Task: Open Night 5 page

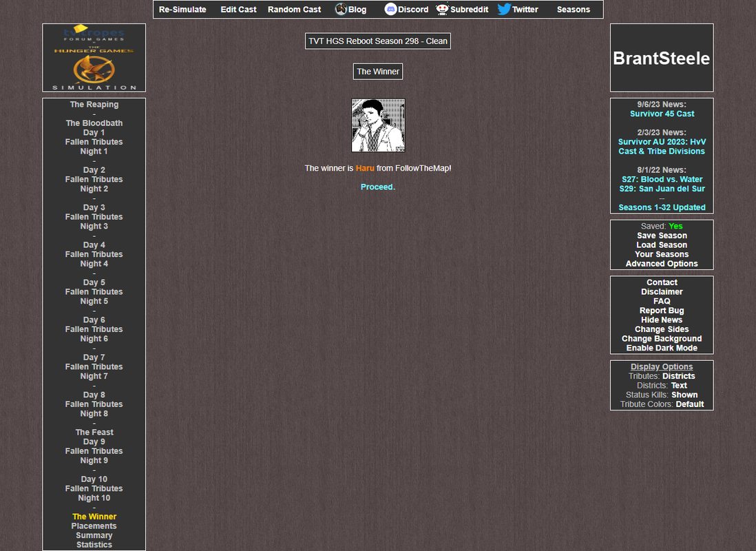Action: tap(94, 301)
